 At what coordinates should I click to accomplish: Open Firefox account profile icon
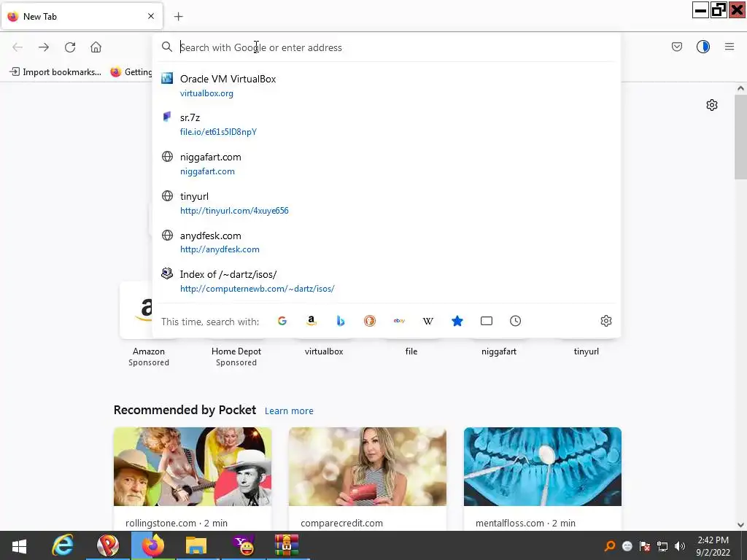pos(703,47)
